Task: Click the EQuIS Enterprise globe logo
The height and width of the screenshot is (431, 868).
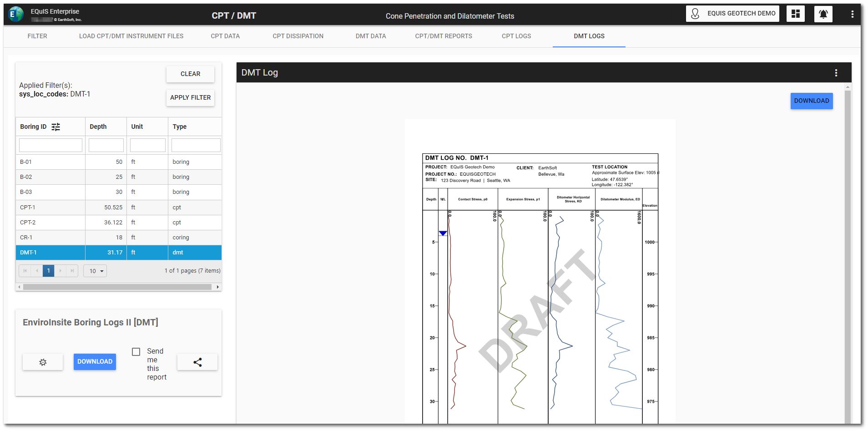Action: (x=16, y=15)
